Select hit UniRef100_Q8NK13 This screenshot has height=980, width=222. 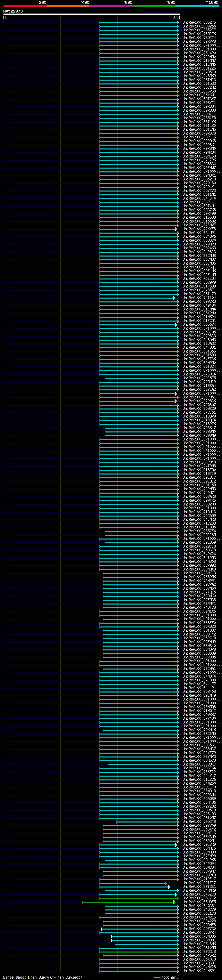(x=199, y=573)
